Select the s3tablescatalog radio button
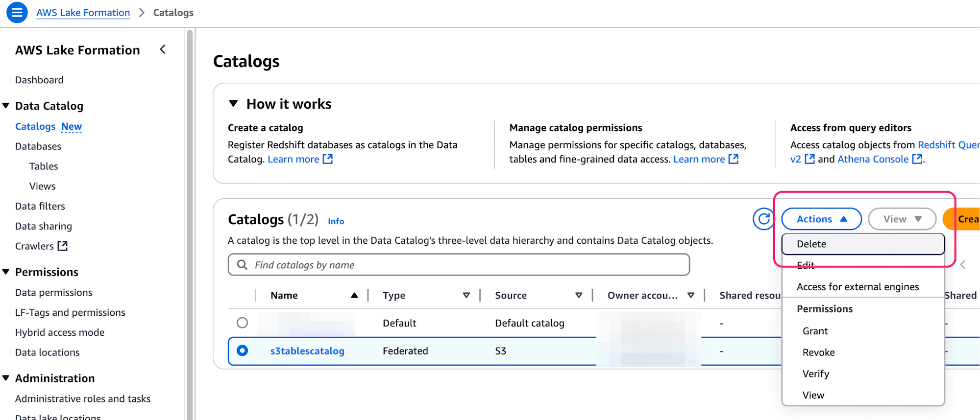The height and width of the screenshot is (420, 980). [242, 350]
